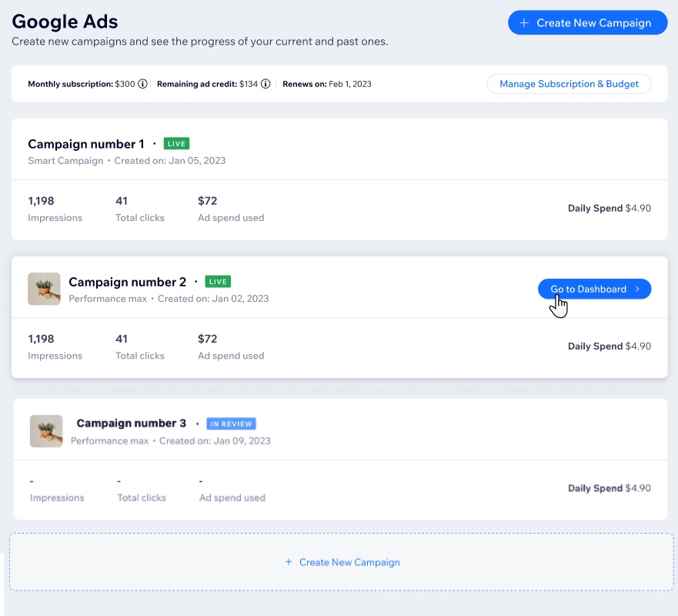Click the Daily Spend $4.90 in Campaign number 3
This screenshot has width=678, height=616.
[x=609, y=488]
